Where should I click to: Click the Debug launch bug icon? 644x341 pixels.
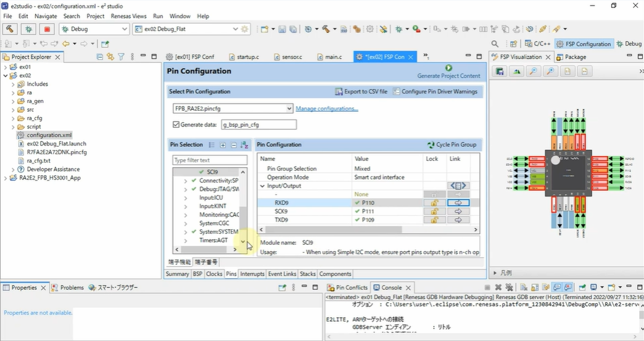[x=28, y=29]
